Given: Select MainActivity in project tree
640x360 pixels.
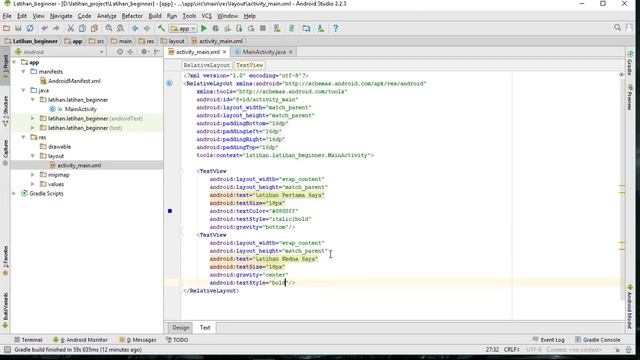Looking at the screenshot, I should (81, 109).
